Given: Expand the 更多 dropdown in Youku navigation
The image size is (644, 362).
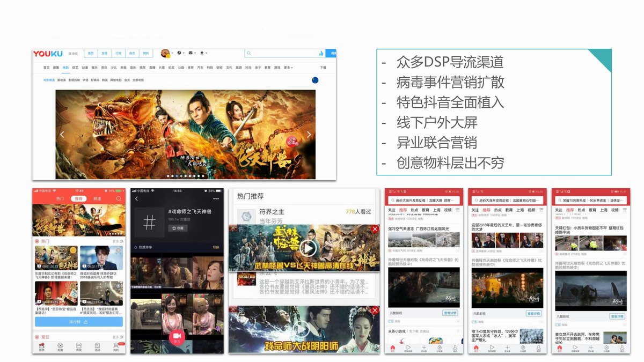Looking at the screenshot, I should [x=288, y=68].
